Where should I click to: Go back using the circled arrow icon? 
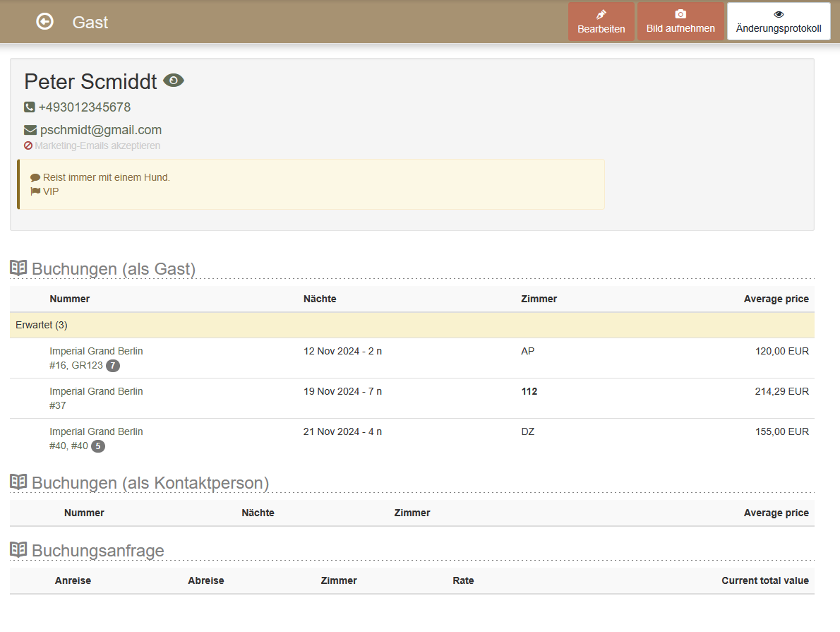(45, 21)
